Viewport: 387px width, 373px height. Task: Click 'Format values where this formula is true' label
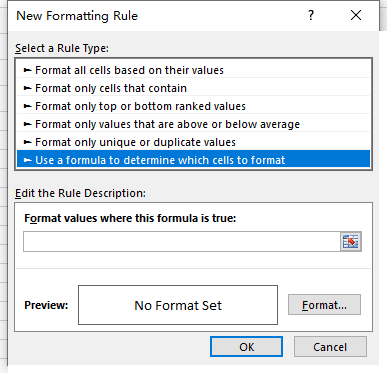[130, 218]
